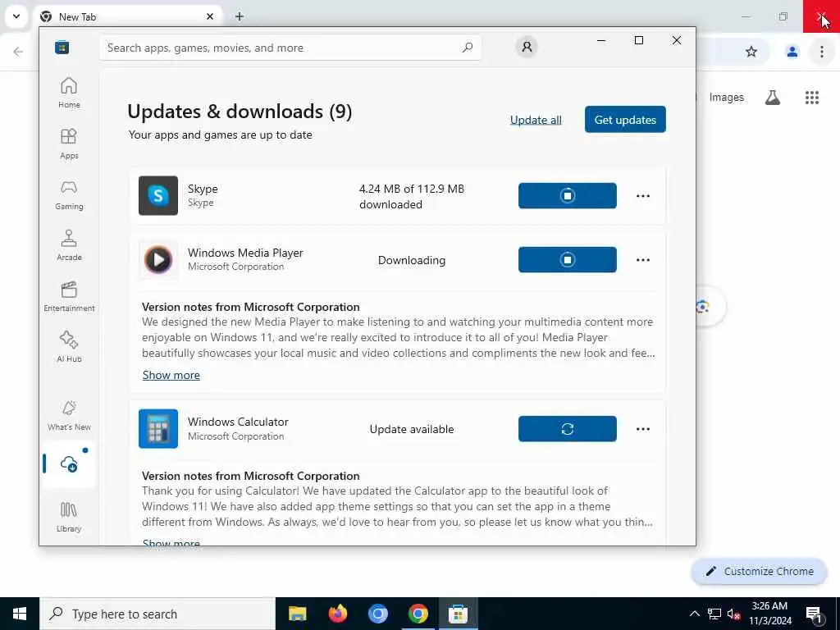Click Google Lens icon in Chrome page
The image size is (840, 630).
point(703,307)
